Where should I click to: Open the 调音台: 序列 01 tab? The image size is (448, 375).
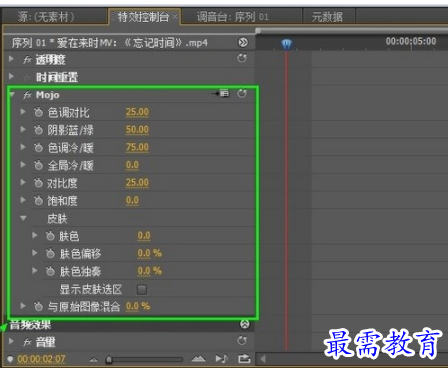click(x=232, y=17)
